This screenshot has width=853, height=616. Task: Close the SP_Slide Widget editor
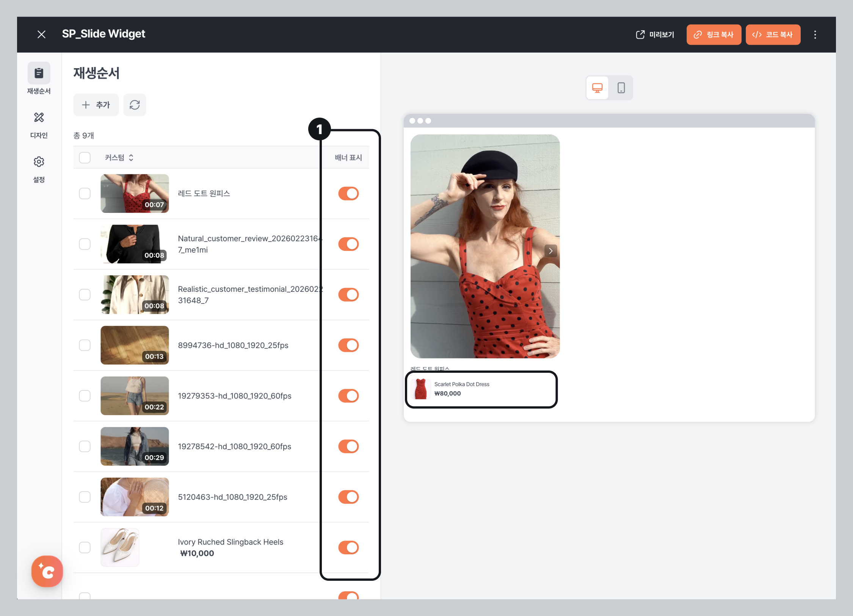[x=42, y=34]
